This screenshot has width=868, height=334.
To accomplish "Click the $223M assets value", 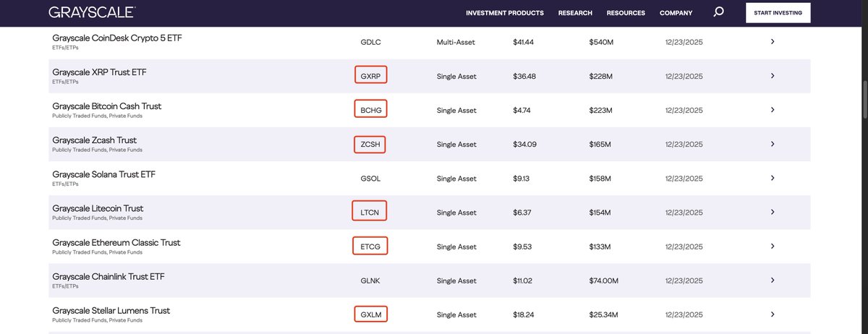I will 601,110.
